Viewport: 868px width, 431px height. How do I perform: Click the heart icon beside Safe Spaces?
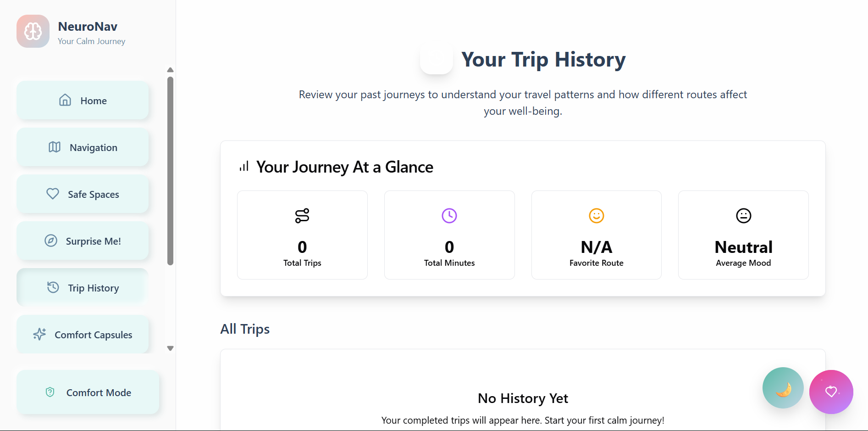coord(53,194)
